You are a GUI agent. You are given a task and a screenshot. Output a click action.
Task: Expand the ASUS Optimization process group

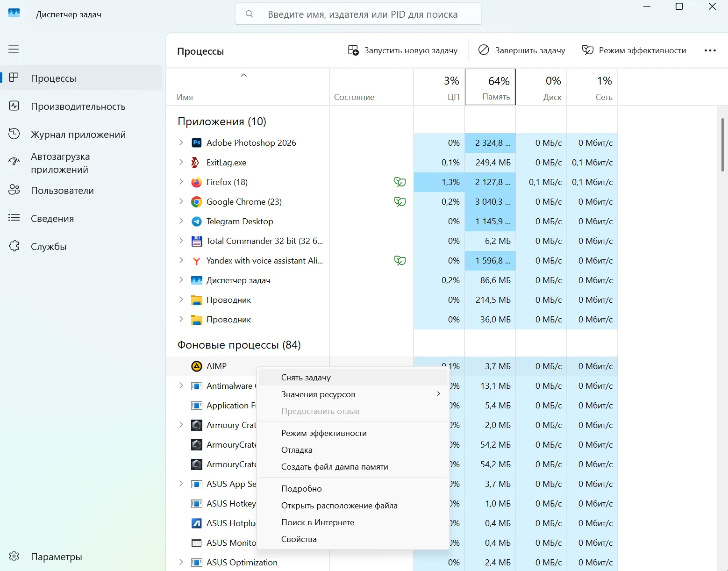[181, 562]
